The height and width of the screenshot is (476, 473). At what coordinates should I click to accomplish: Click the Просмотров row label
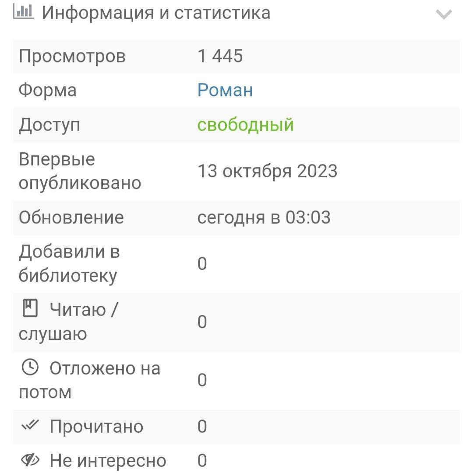72,56
